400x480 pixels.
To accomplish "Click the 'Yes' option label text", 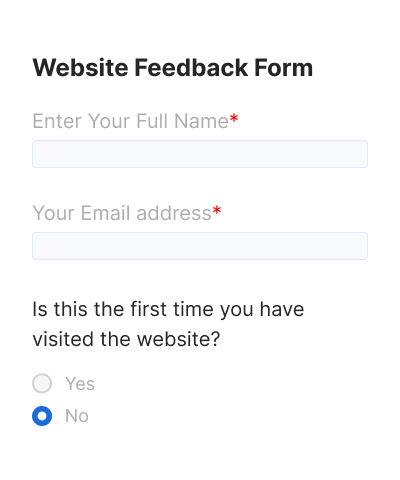I will (80, 383).
